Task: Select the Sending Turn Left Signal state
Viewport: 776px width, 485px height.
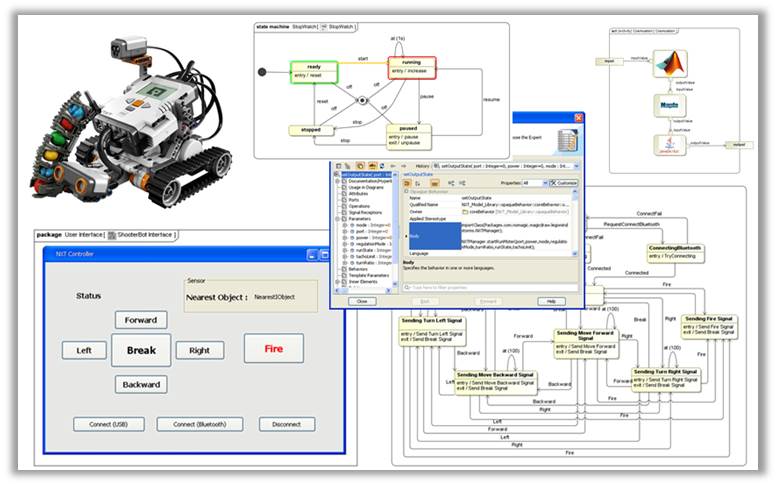Action: click(432, 331)
